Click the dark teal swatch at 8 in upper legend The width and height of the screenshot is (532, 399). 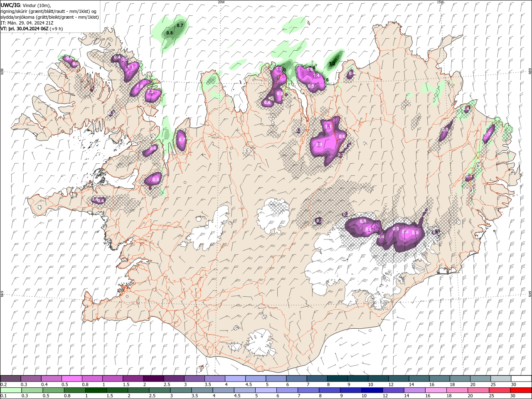(337, 379)
